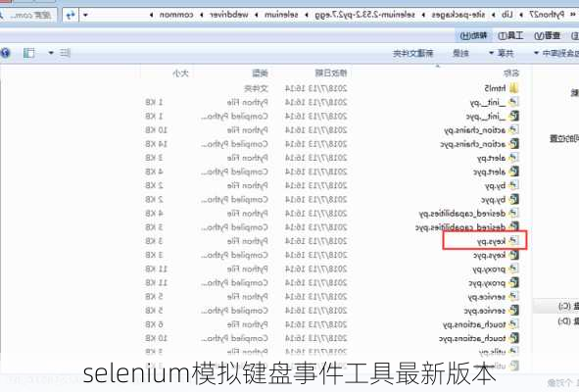The height and width of the screenshot is (392, 579).
Task: Click the proxy.pyc file icon
Action: [x=513, y=282]
